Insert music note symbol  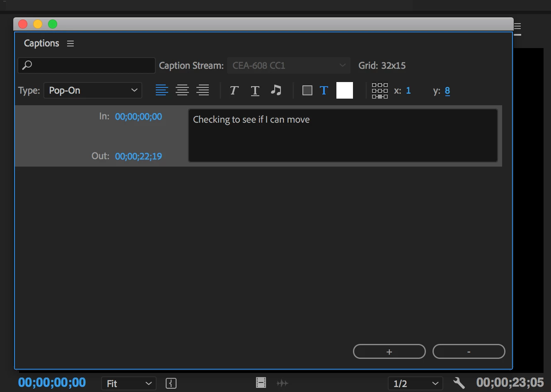[x=276, y=90]
